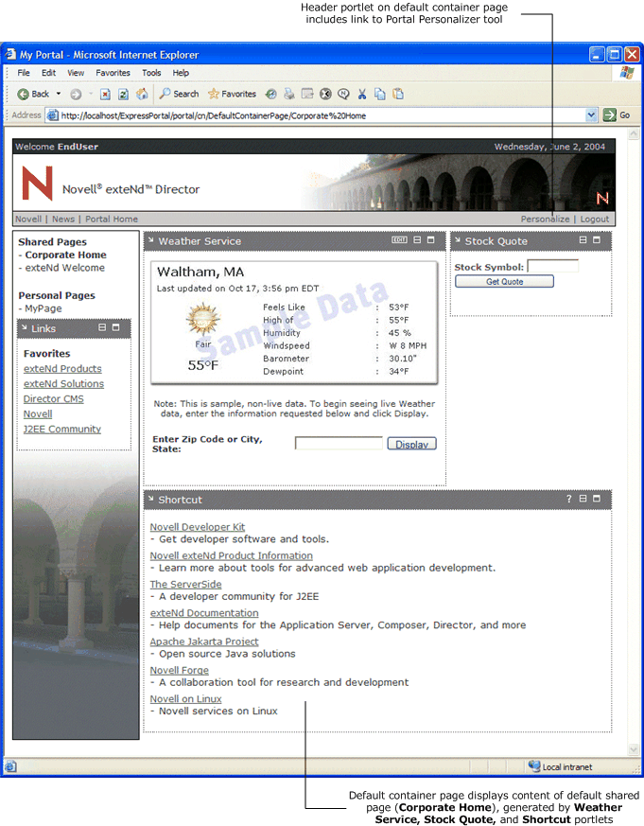Viewport: 644px width, 826px height.
Task: Minimize the Links portlet
Action: point(102,327)
